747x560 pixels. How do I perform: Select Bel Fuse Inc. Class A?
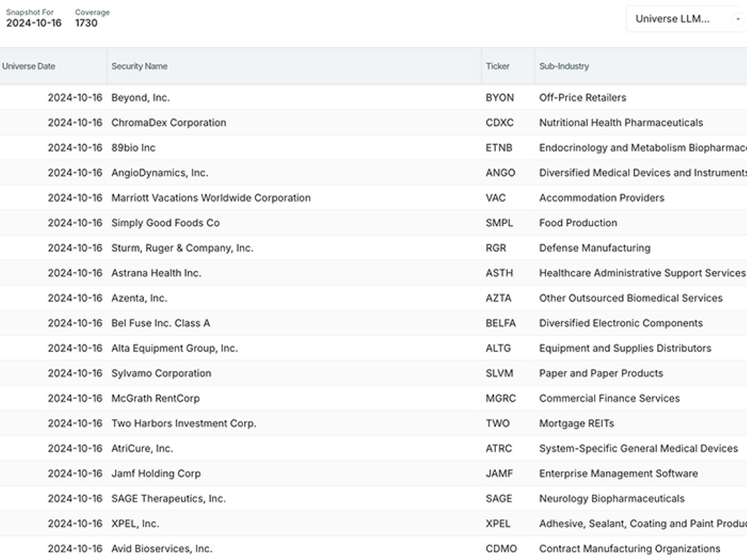(x=160, y=323)
